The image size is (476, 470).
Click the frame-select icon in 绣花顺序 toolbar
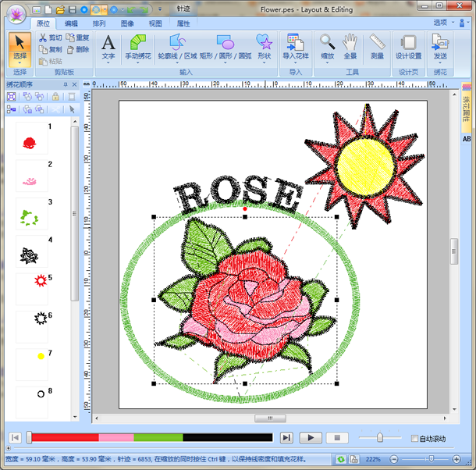point(11,97)
